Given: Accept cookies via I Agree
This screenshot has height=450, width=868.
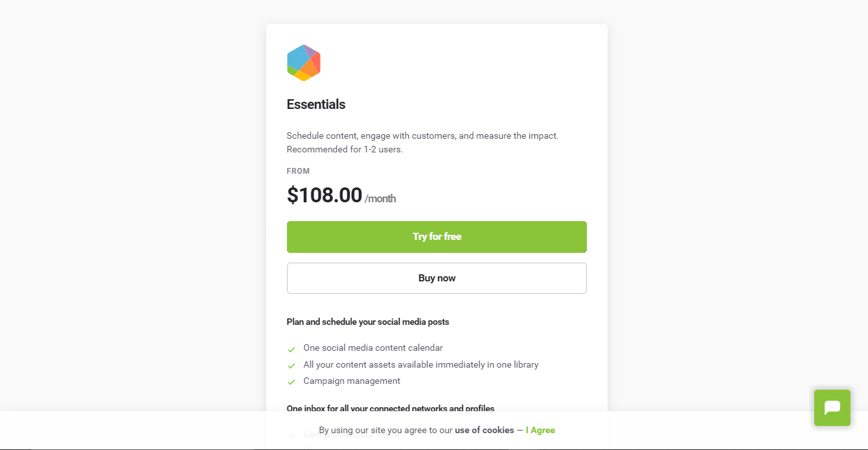Looking at the screenshot, I should [x=540, y=430].
